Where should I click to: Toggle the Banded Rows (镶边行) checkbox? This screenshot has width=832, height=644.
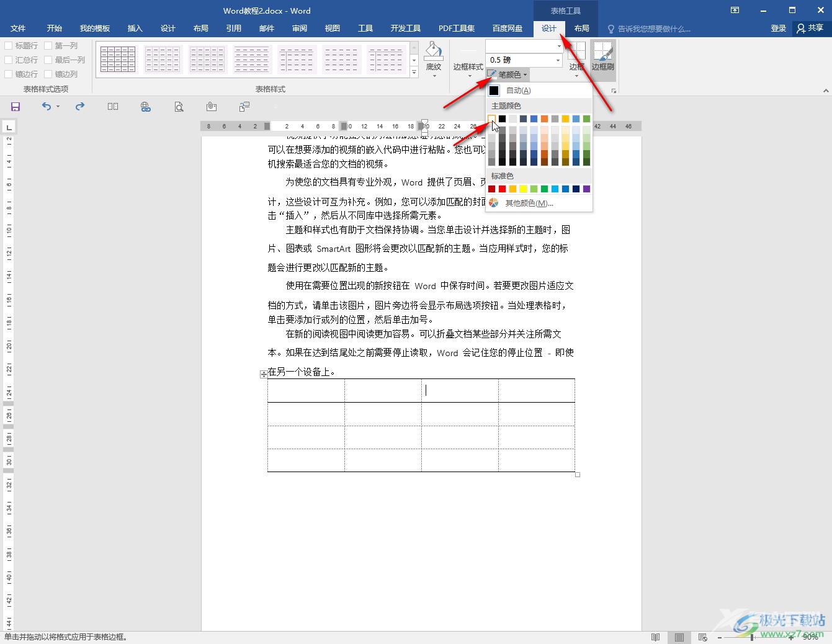(x=9, y=74)
